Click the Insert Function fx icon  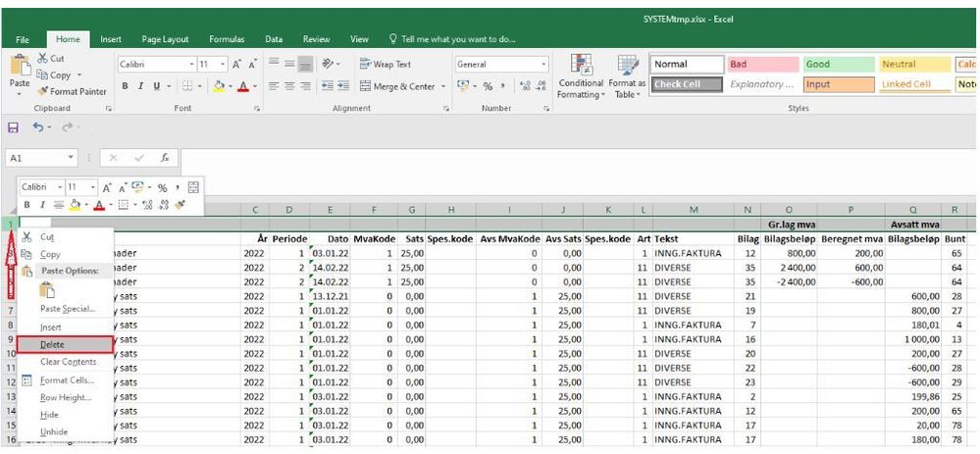coord(165,158)
